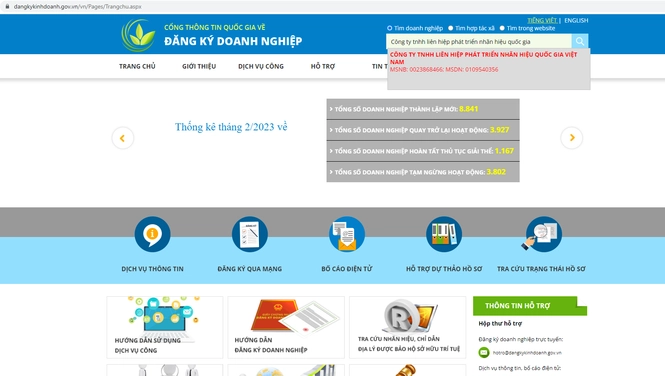Open the Bố cáo điện tử icon
This screenshot has width=665, height=376.
pos(347,234)
